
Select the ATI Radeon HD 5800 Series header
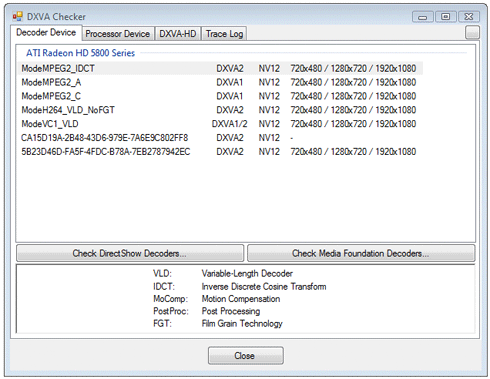coord(81,53)
